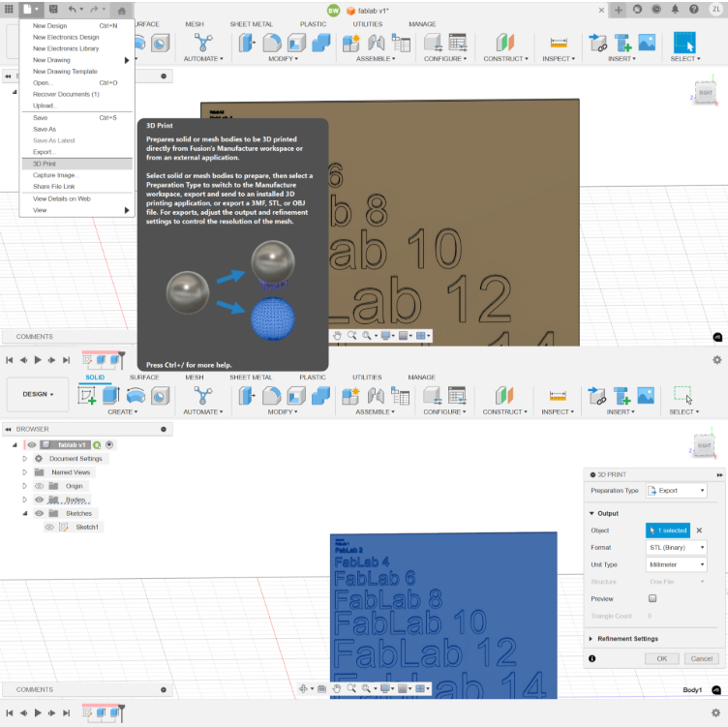Expand the Named Views tree node
This screenshot has width=728, height=727.
pos(24,472)
